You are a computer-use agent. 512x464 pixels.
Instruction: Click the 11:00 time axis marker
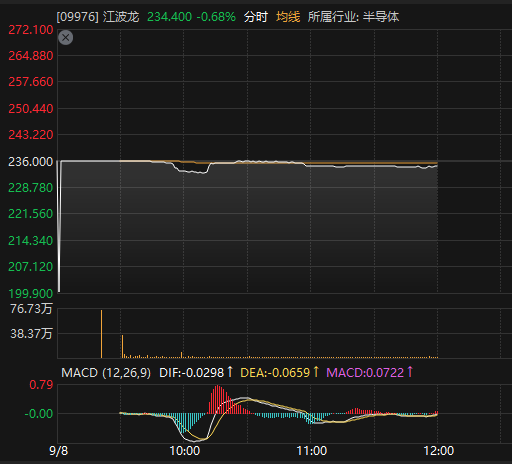coord(312,451)
